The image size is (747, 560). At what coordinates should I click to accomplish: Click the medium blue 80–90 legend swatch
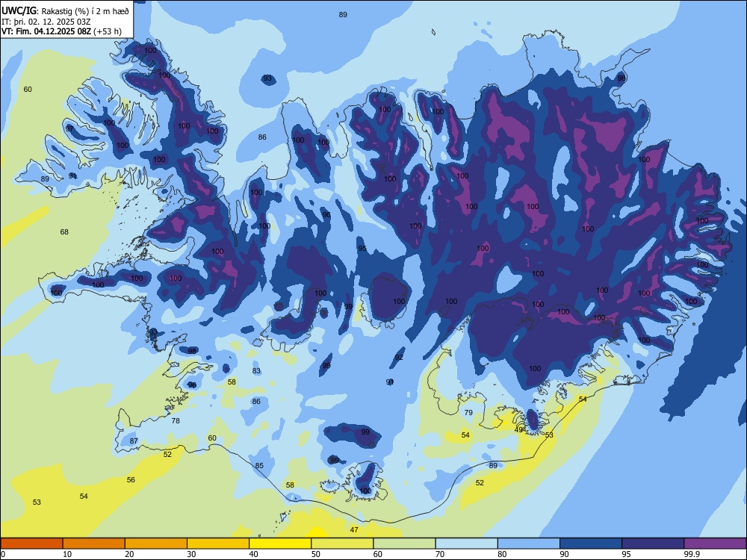529,544
